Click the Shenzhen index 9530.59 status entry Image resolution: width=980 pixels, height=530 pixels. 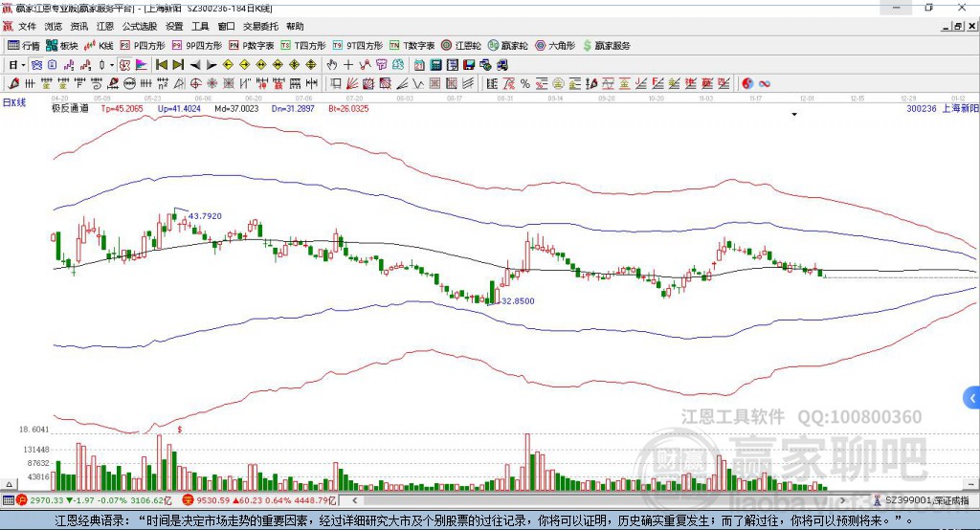[x=260, y=500]
